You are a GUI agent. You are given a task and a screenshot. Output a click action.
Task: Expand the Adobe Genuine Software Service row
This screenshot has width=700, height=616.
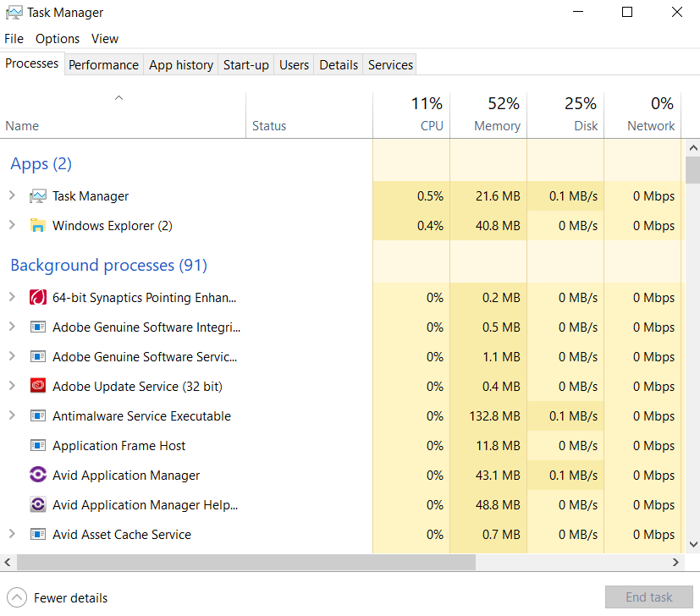click(x=12, y=356)
